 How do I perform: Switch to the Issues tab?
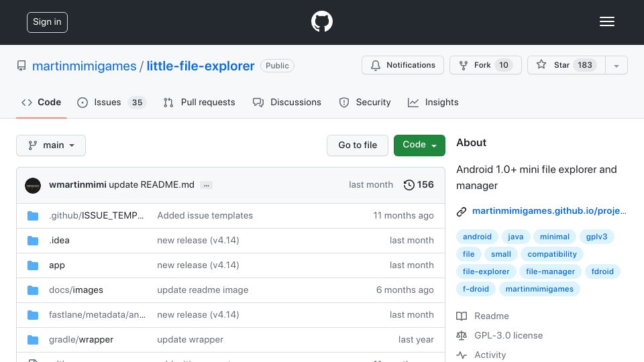(111, 103)
